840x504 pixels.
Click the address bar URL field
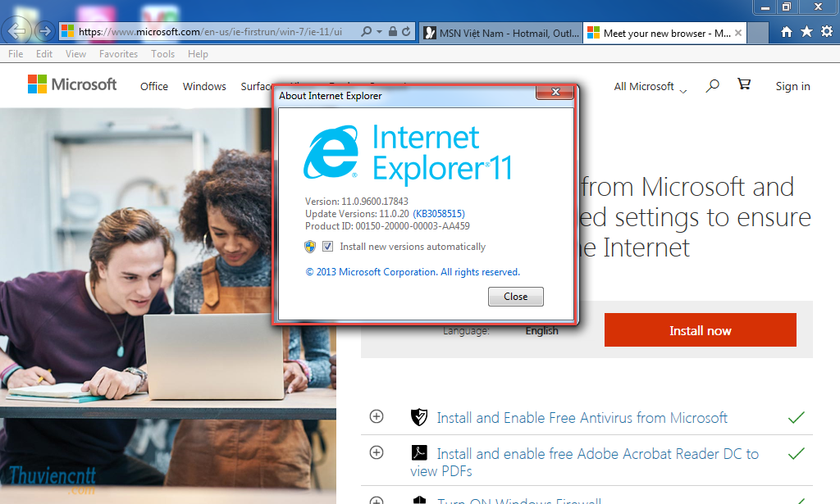pyautogui.click(x=210, y=32)
